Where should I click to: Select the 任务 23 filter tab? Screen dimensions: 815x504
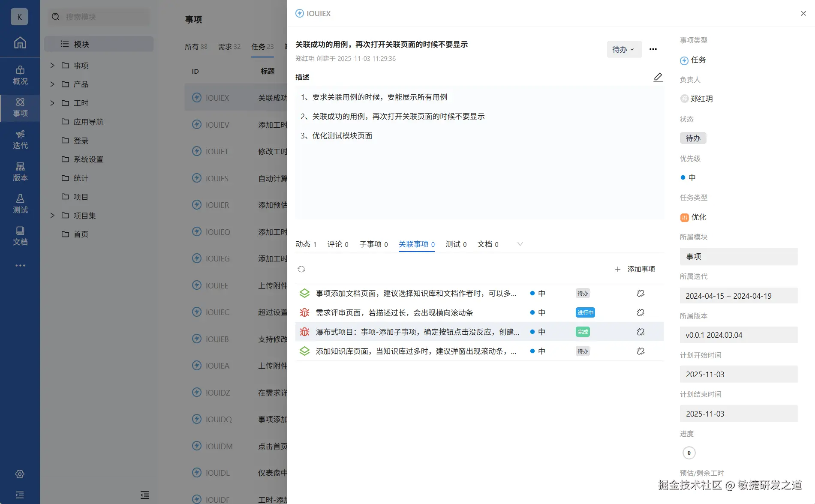click(x=262, y=47)
